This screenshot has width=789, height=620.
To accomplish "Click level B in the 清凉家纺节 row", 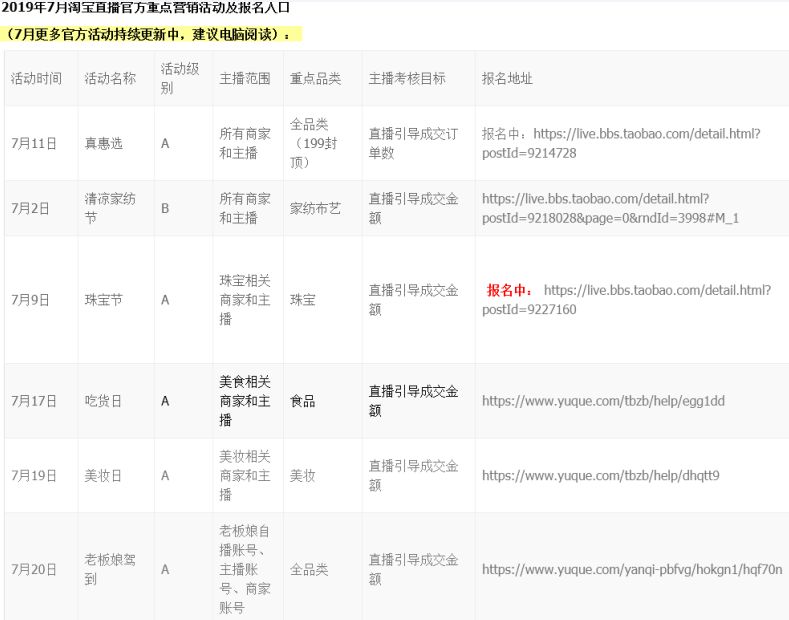I will click(165, 208).
